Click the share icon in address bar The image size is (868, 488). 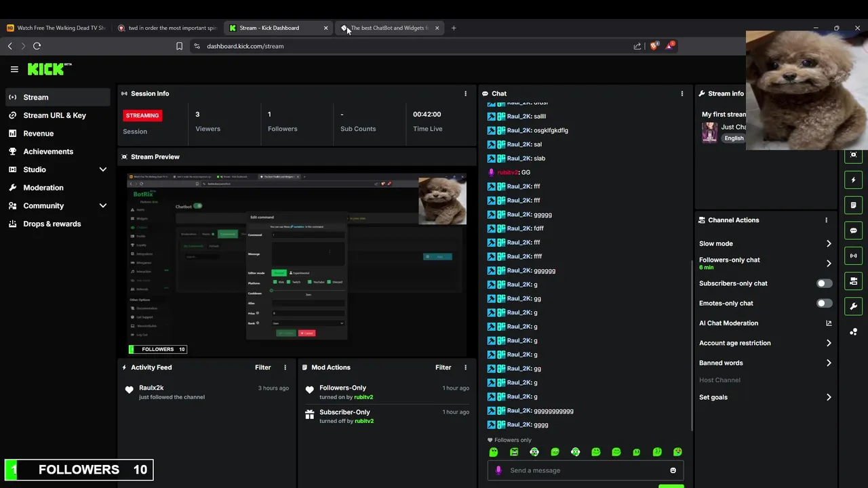pyautogui.click(x=637, y=46)
